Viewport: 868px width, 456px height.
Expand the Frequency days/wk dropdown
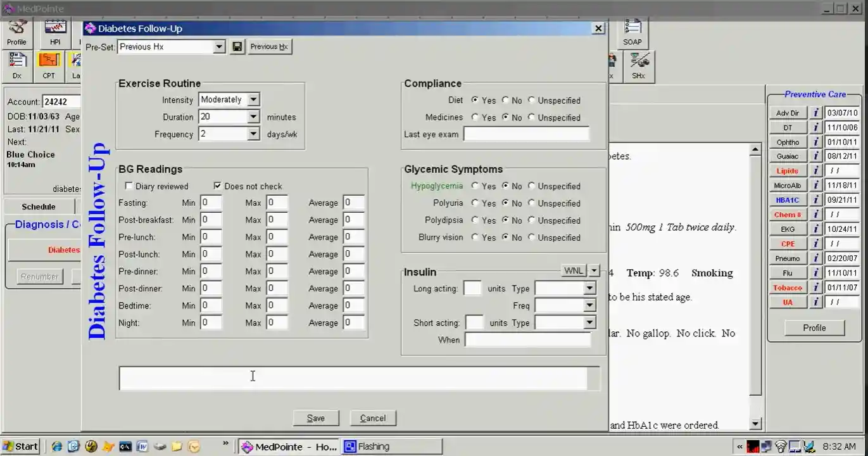[x=253, y=134]
